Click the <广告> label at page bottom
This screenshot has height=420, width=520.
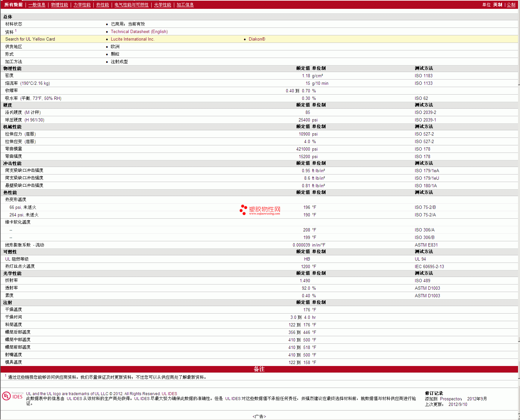coord(259,416)
